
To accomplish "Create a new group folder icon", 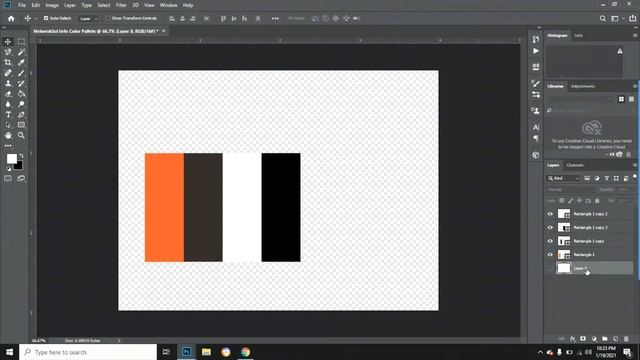I will pyautogui.click(x=604, y=339).
